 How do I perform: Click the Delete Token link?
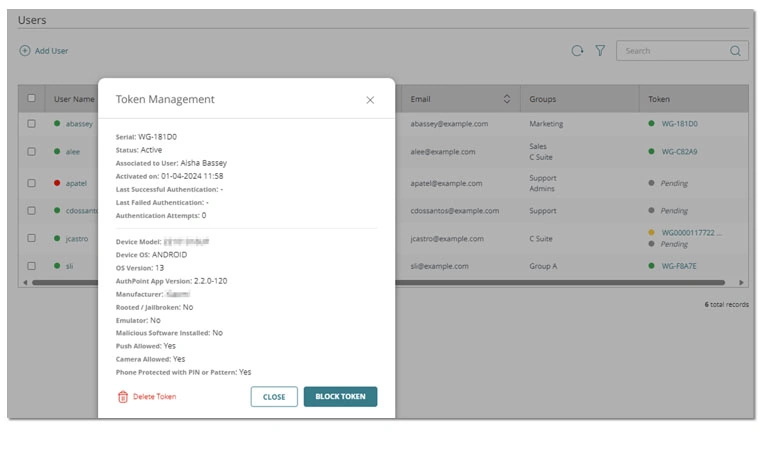pos(154,397)
